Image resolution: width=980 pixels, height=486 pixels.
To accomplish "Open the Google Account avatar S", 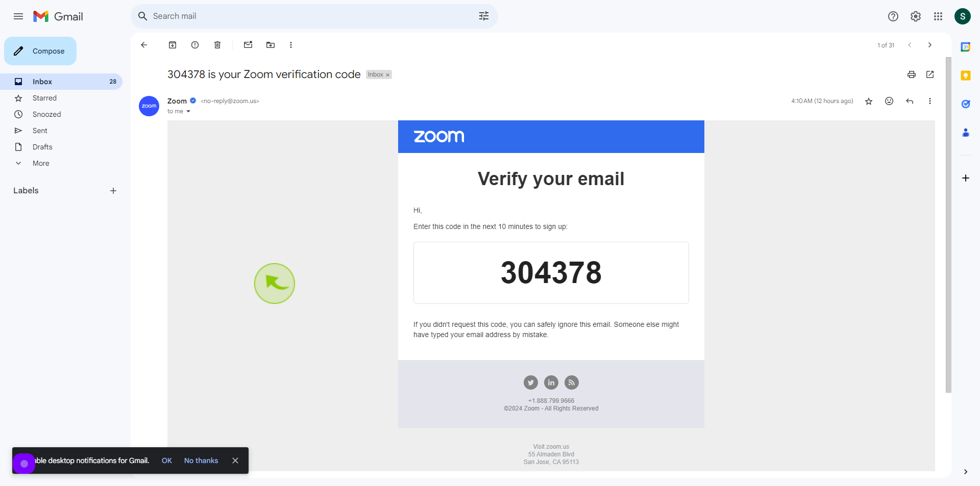I will pos(963,16).
